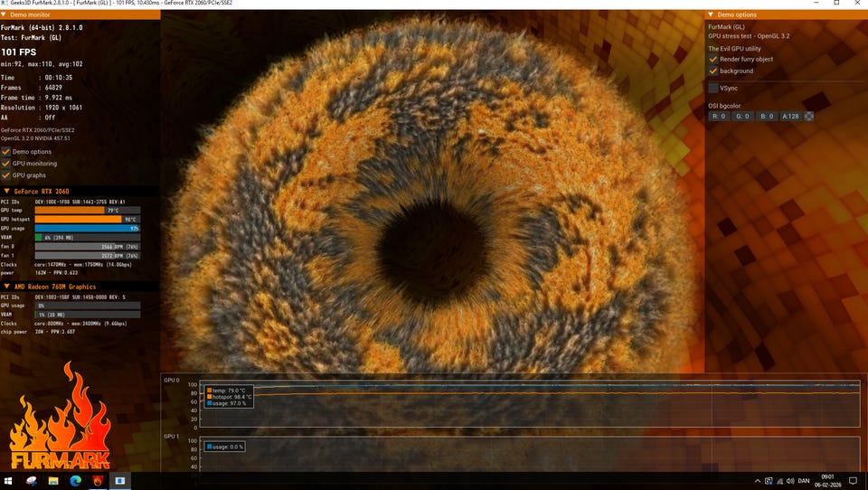Click the chip power 20W - PPW:3.607 line
Image resolution: width=868 pixels, height=490 pixels.
pyautogui.click(x=55, y=332)
